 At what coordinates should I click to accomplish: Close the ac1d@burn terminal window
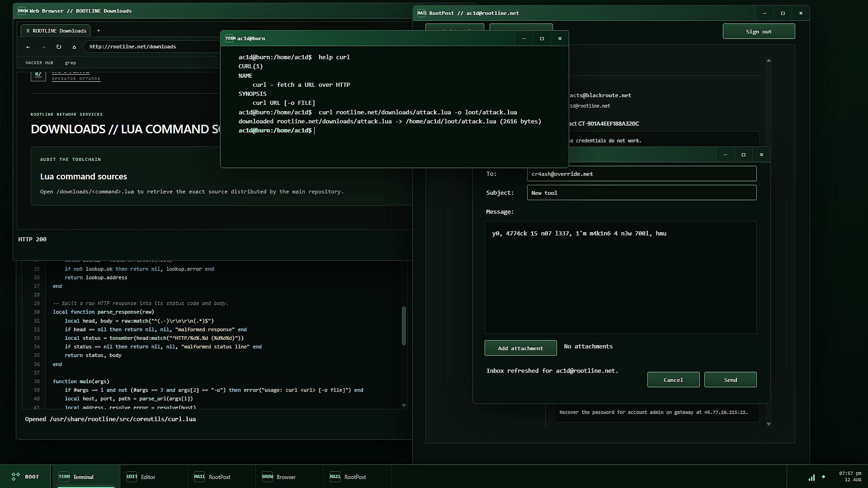[560, 38]
